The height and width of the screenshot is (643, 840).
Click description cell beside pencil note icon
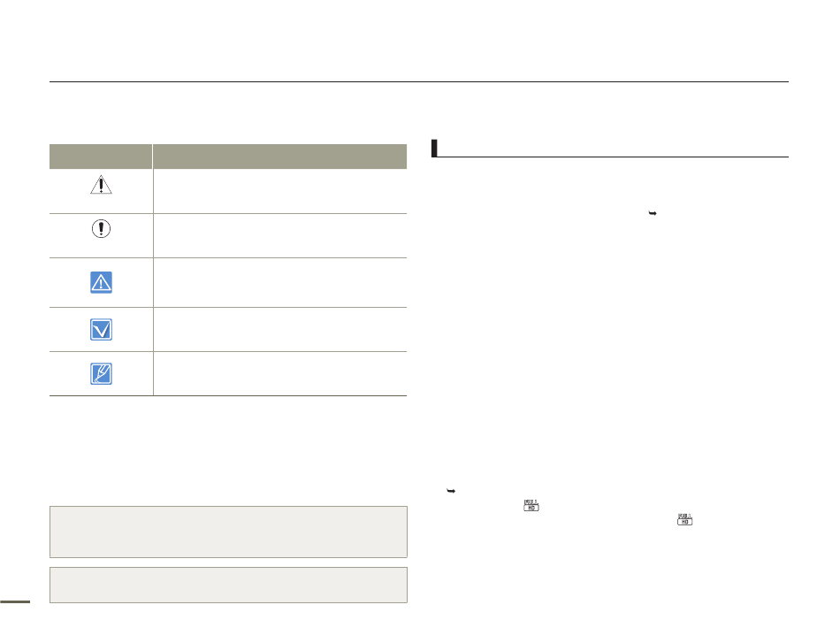coord(280,374)
